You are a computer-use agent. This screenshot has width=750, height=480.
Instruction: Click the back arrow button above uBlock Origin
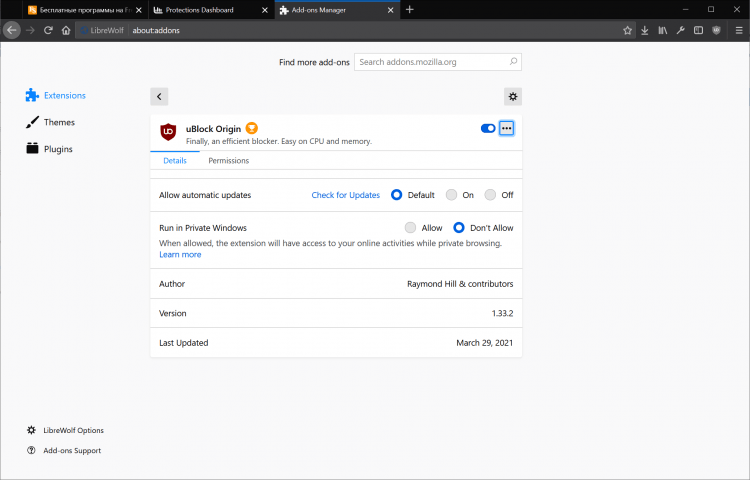[159, 96]
